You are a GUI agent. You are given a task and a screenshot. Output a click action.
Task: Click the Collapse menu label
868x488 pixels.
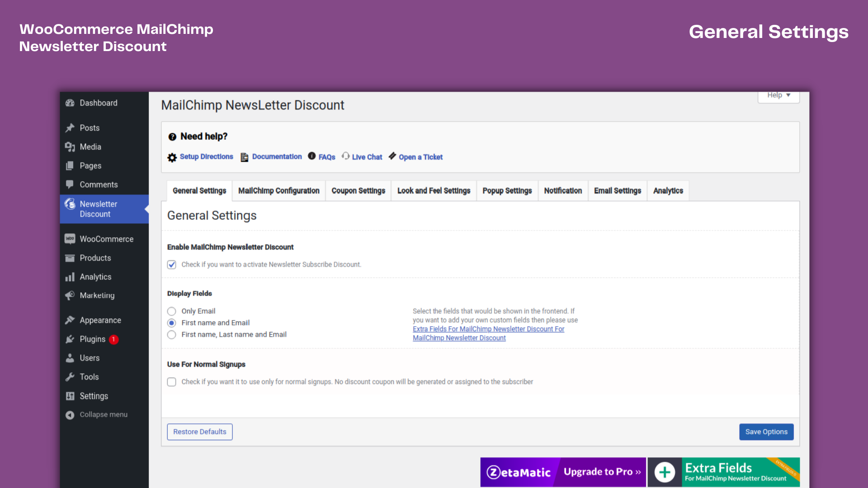point(104,415)
